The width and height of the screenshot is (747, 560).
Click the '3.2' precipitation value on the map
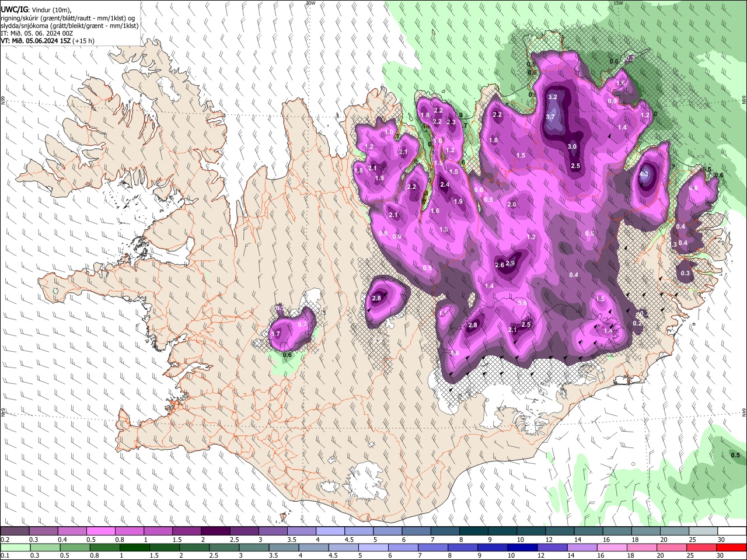tap(553, 97)
